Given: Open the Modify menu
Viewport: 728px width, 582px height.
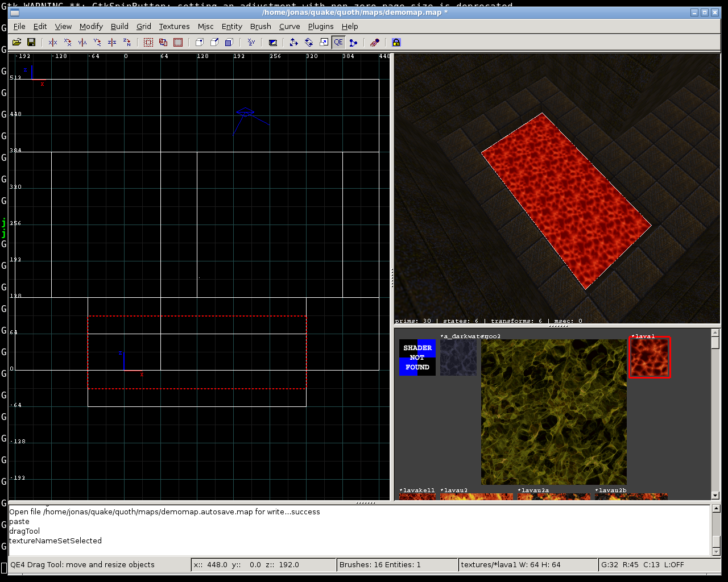Looking at the screenshot, I should point(91,26).
